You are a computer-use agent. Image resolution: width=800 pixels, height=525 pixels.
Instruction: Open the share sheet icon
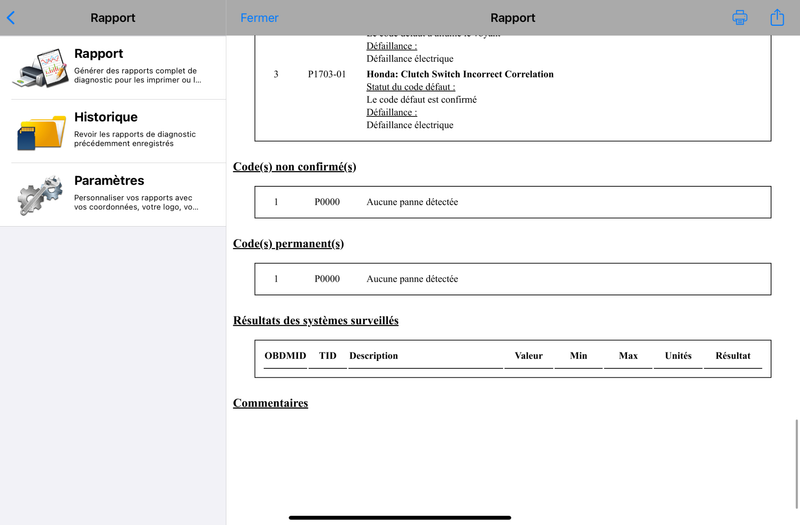coord(777,17)
